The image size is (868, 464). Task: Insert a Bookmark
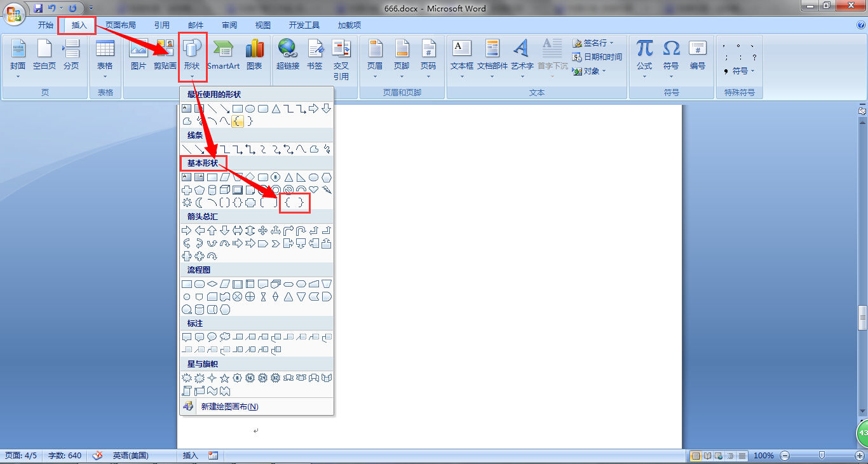(315, 55)
